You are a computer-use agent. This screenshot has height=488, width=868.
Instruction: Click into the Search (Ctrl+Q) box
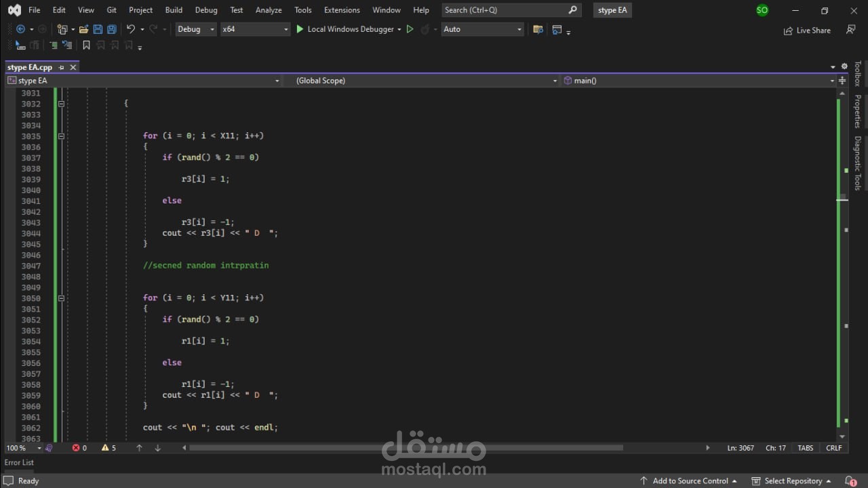pyautogui.click(x=511, y=10)
